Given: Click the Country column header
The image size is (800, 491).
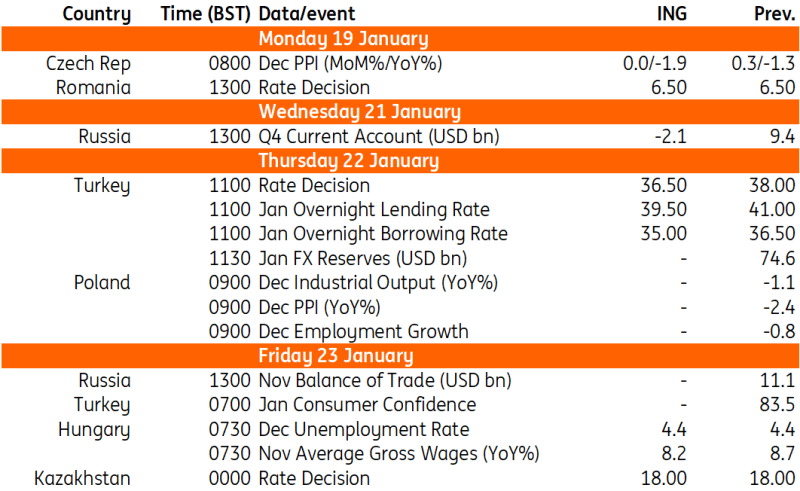Looking at the screenshot, I should tap(96, 14).
